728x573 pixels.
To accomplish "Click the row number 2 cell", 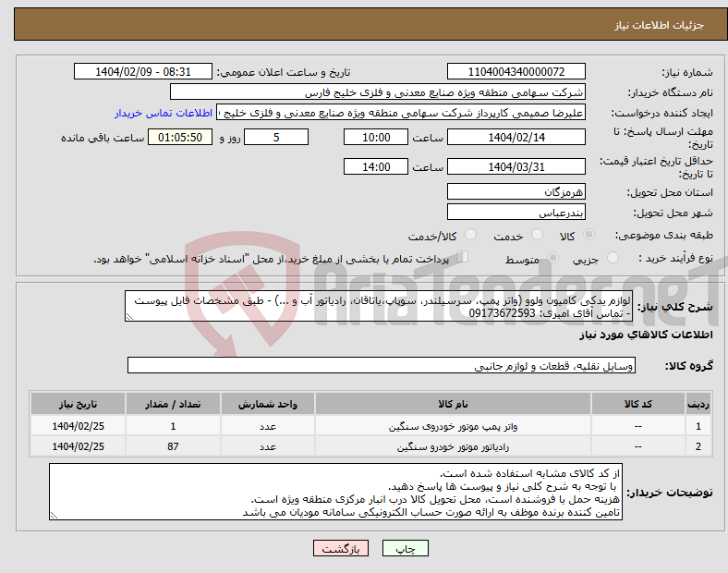I will pyautogui.click(x=698, y=446).
